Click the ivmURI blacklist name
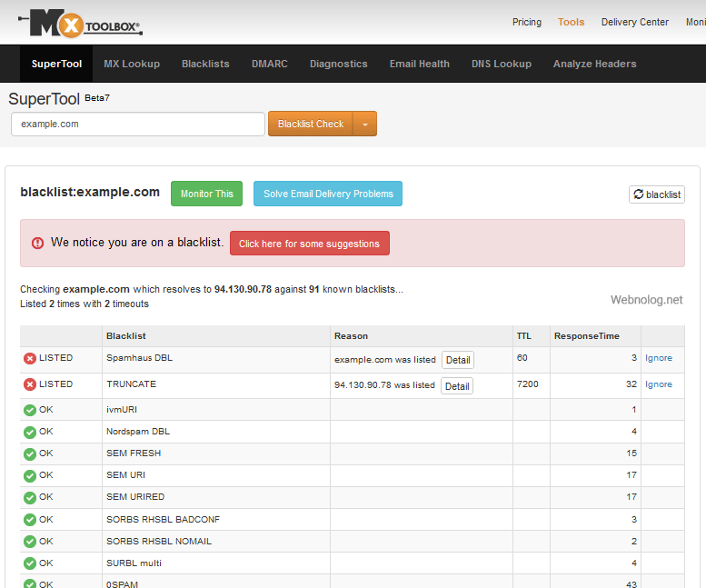The width and height of the screenshot is (706, 588). pyautogui.click(x=122, y=410)
